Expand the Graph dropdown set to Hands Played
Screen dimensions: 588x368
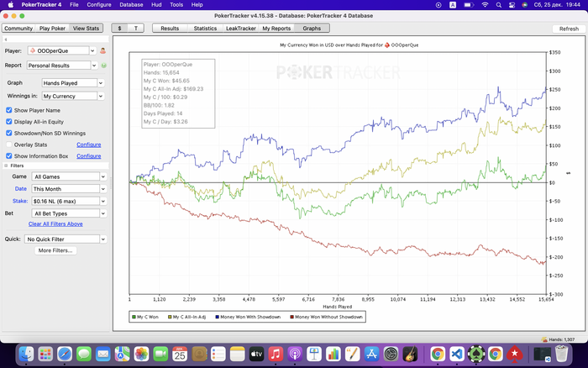pyautogui.click(x=73, y=83)
